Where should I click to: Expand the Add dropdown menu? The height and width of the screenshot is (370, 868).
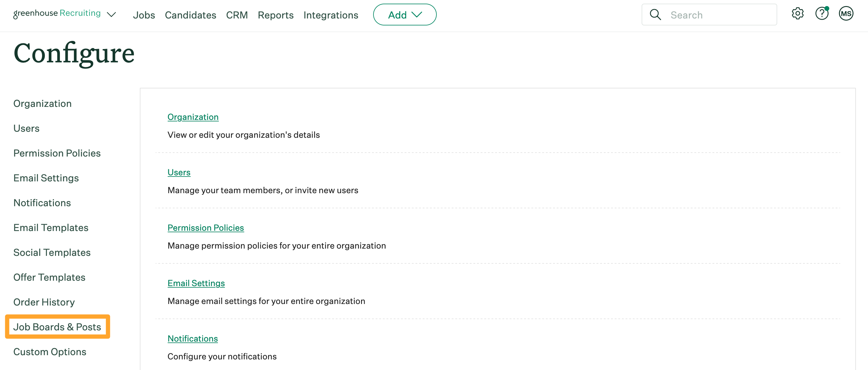point(405,15)
